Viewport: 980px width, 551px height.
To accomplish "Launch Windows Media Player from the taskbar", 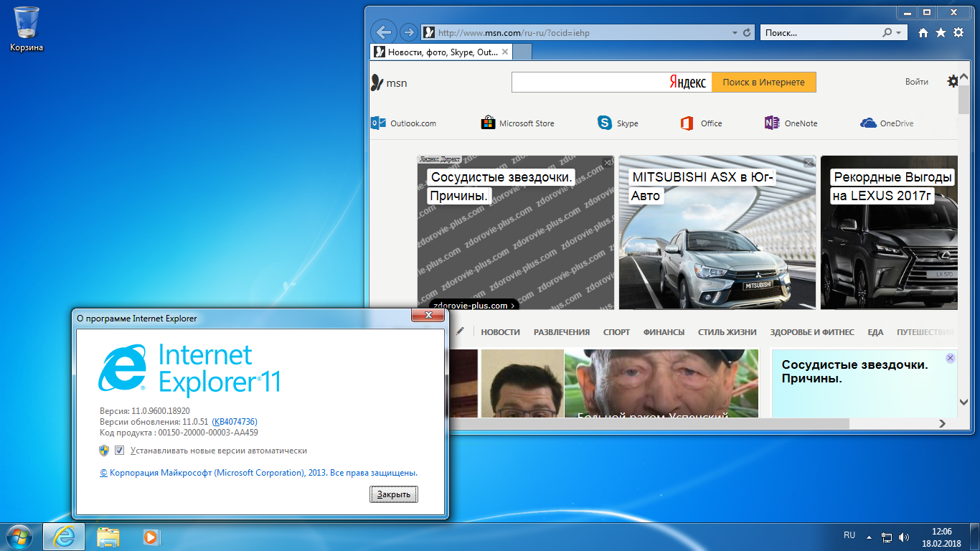I will pos(150,537).
